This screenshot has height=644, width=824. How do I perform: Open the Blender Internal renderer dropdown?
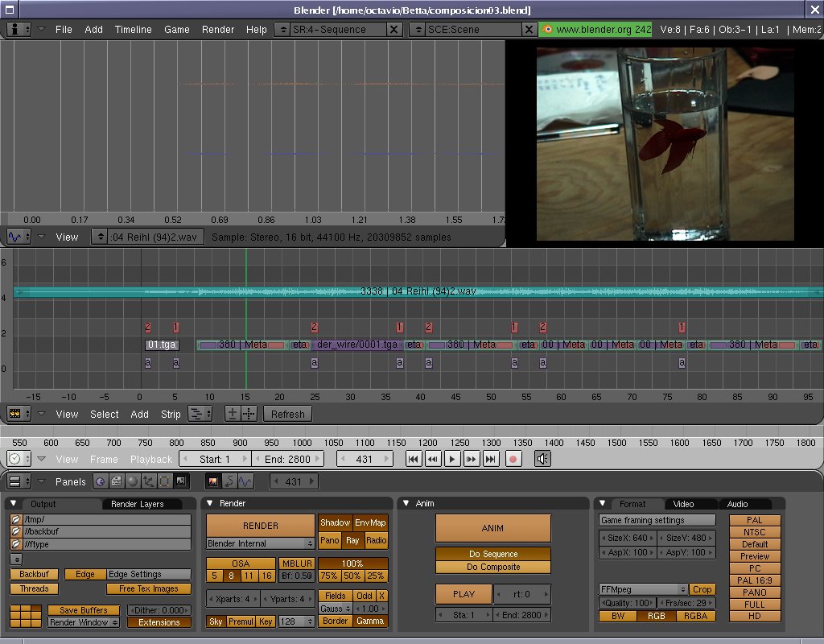261,543
